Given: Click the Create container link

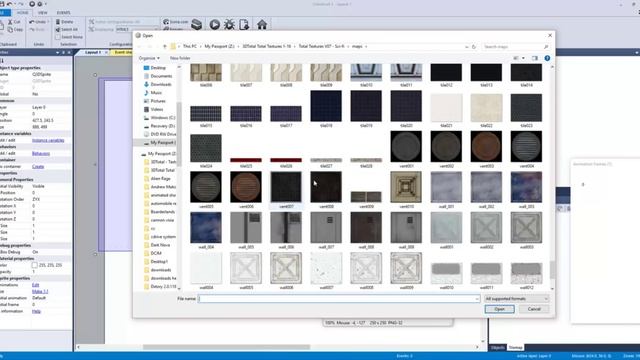Looking at the screenshot, I should point(38,167).
